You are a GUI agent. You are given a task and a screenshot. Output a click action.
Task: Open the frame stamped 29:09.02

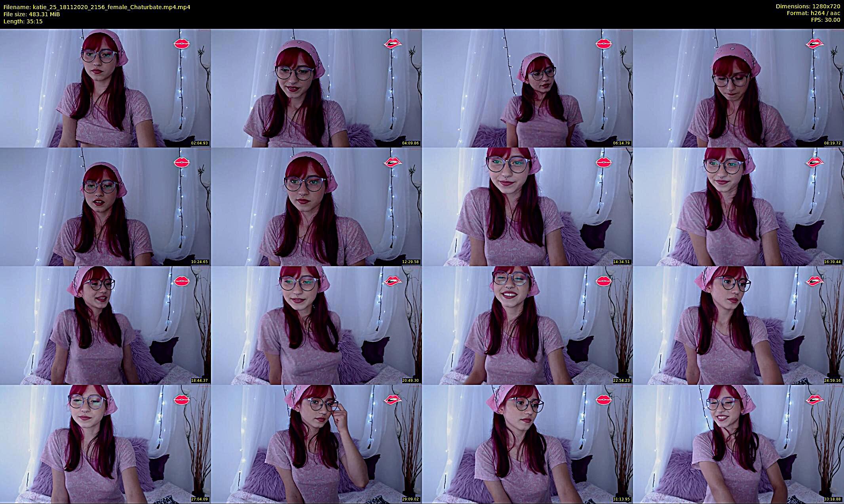(x=316, y=444)
